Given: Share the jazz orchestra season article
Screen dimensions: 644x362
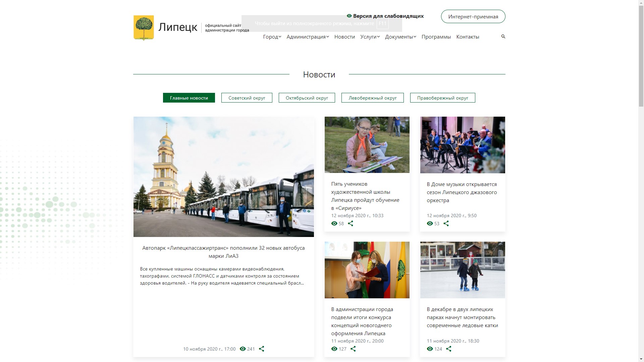Looking at the screenshot, I should [x=446, y=224].
